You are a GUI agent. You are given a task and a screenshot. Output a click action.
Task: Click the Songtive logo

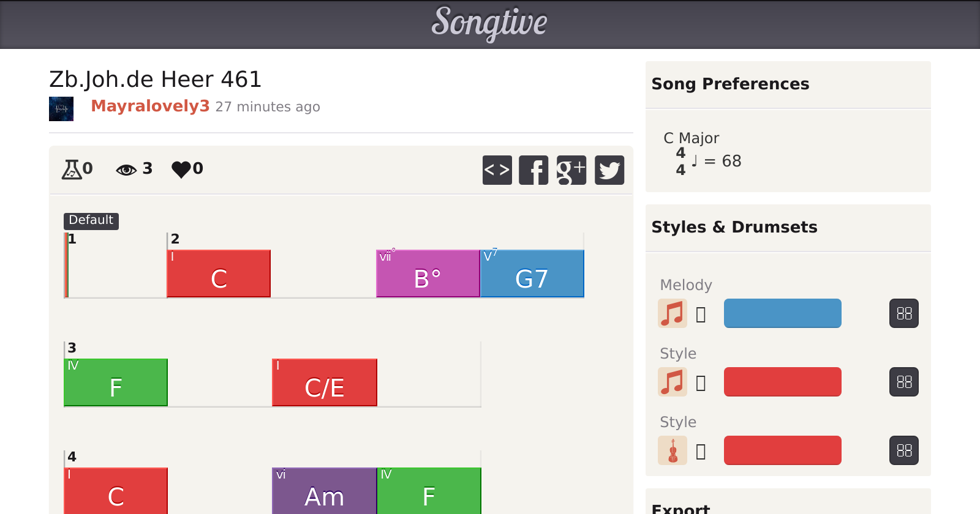pos(489,23)
